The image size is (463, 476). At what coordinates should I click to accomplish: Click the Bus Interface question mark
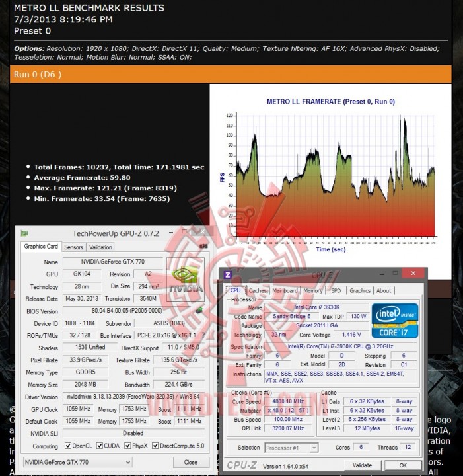pos(203,335)
